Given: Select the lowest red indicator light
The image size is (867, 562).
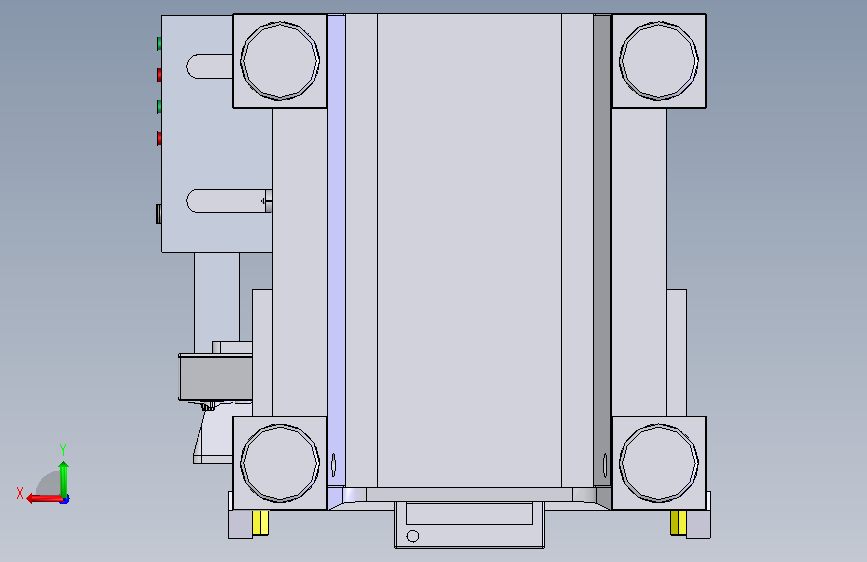Looking at the screenshot, I should (x=159, y=138).
